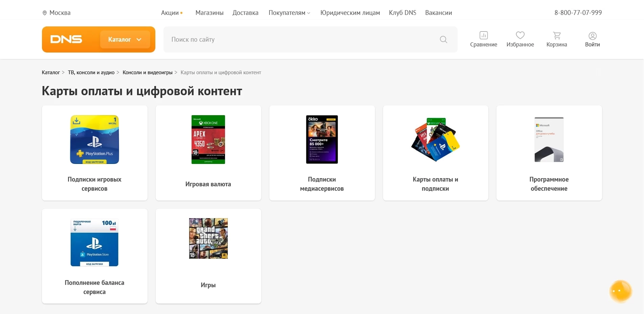Click the search magnifier icon
The height and width of the screenshot is (314, 644).
443,40
